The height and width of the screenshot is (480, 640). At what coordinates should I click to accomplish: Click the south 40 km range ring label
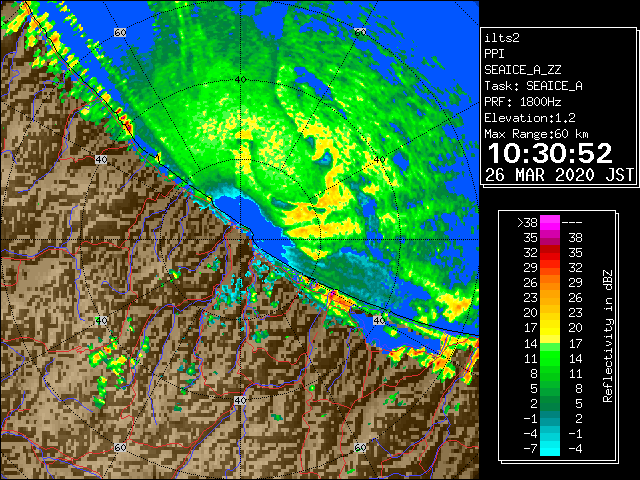point(240,400)
